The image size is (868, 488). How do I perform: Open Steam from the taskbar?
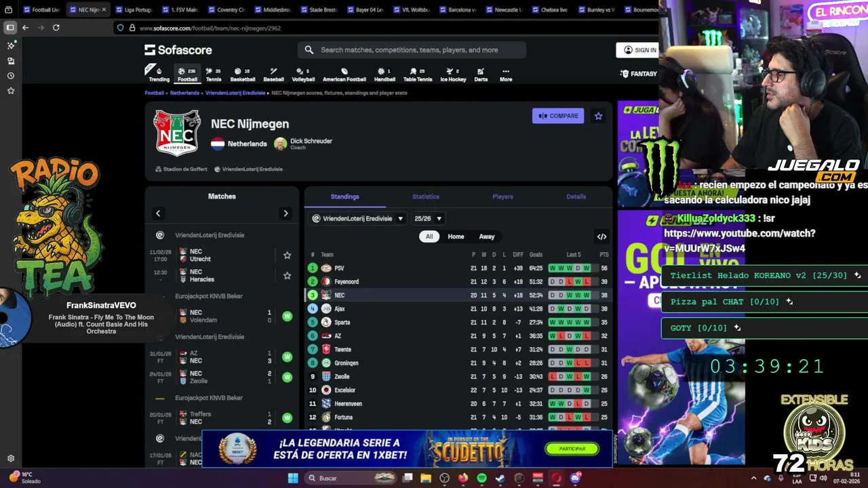point(500,478)
